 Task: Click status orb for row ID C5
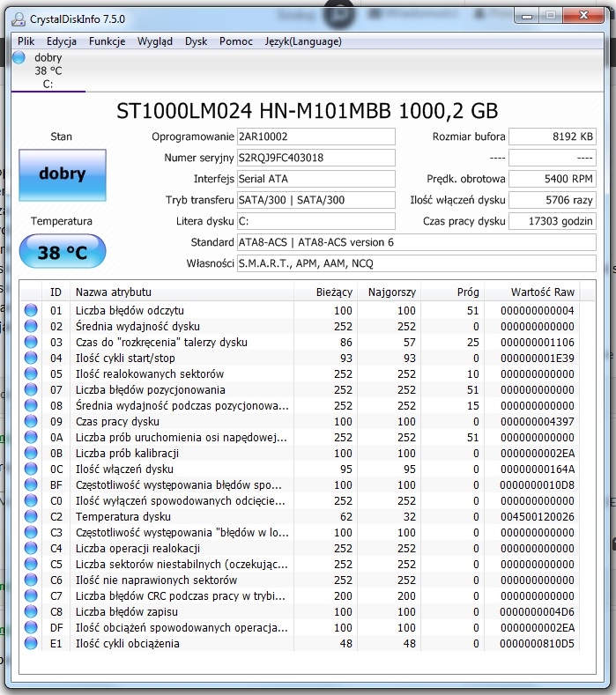pos(31,564)
